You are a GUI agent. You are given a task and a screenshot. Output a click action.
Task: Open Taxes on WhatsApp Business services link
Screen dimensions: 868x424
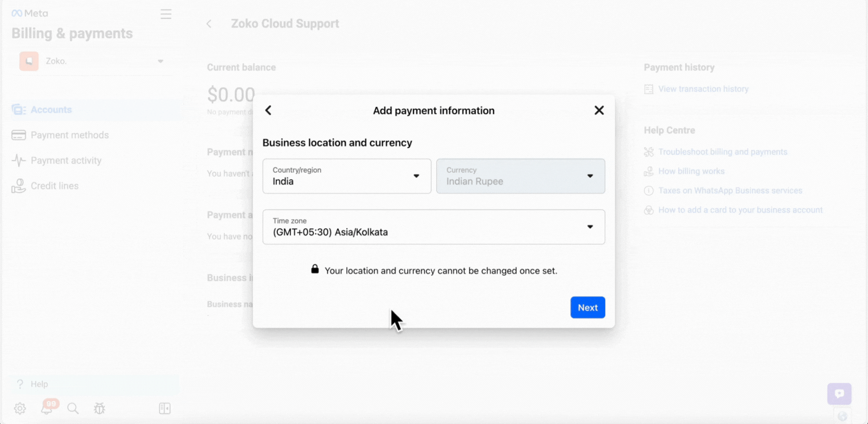click(x=730, y=190)
